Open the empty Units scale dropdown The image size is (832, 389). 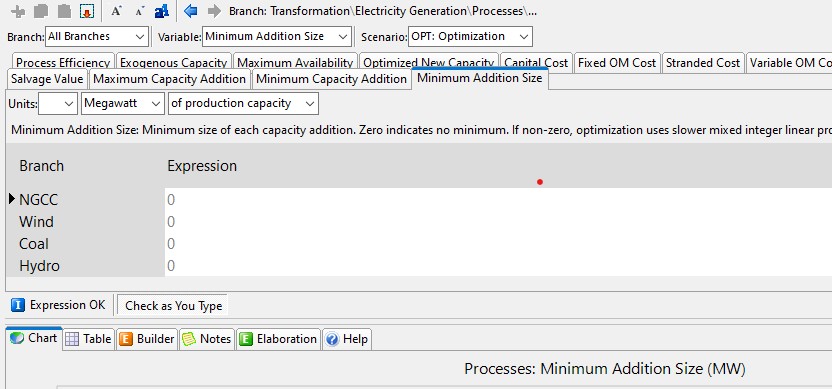[58, 103]
